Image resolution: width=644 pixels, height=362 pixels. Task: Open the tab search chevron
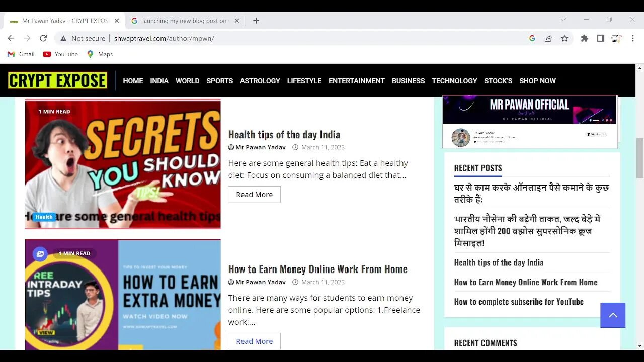point(563,20)
